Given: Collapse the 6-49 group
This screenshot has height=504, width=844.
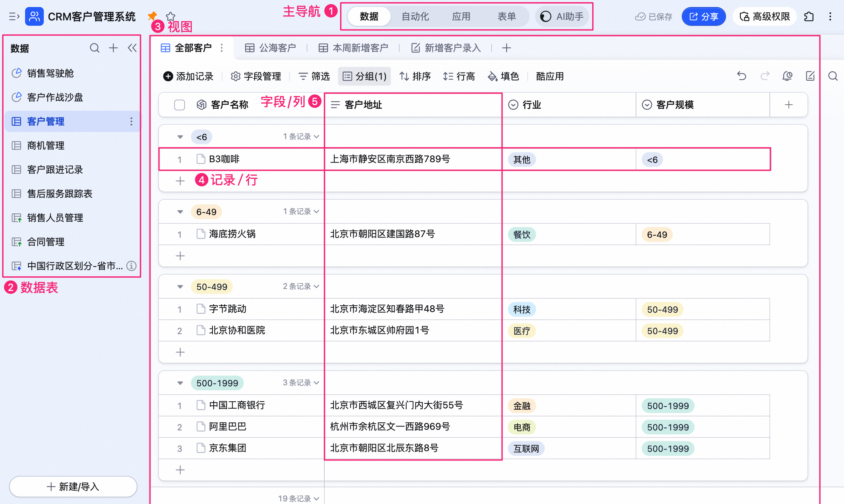Looking at the screenshot, I should pos(180,212).
